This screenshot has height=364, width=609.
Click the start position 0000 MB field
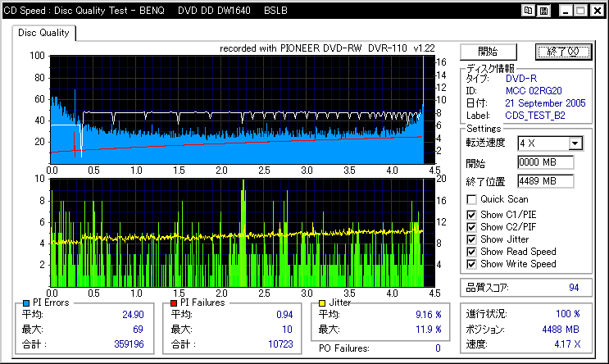pos(544,162)
